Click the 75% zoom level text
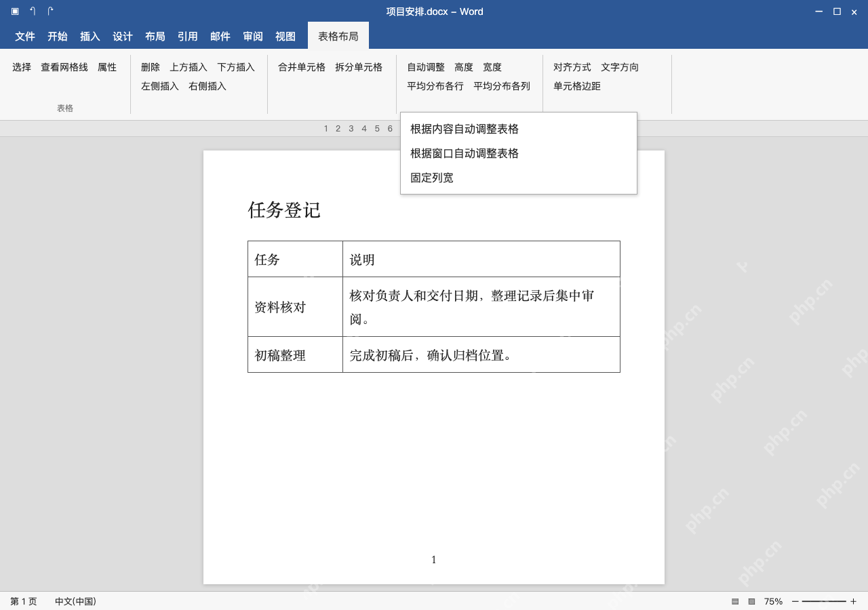 [x=773, y=601]
